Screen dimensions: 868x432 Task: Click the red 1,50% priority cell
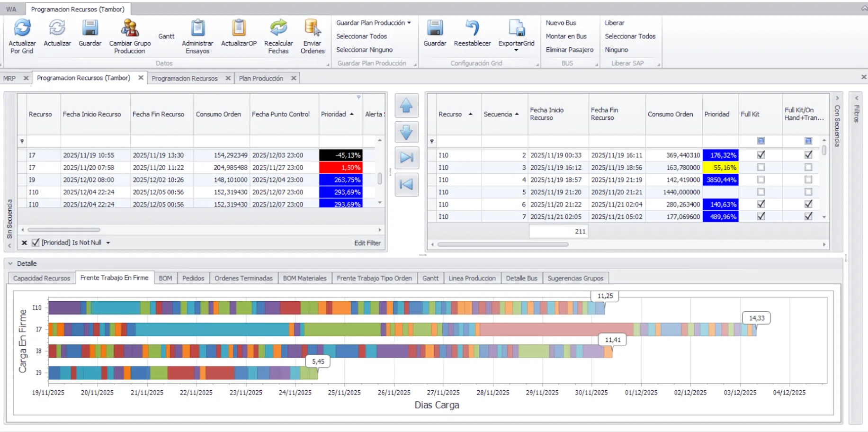coord(341,167)
